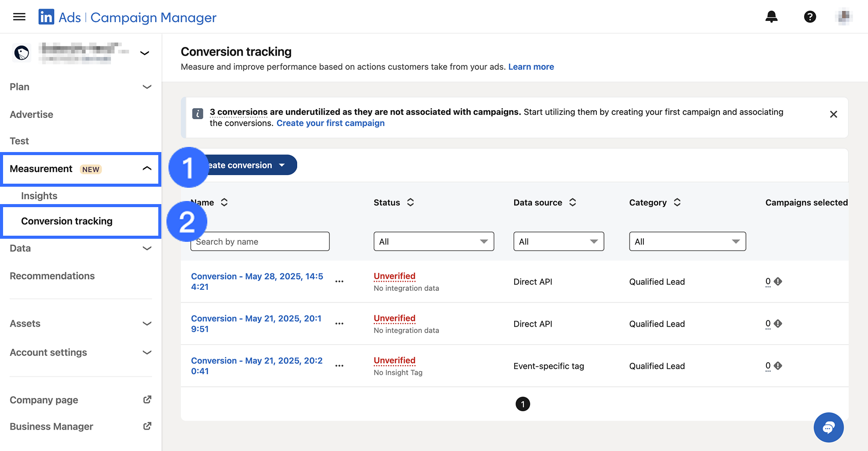The height and width of the screenshot is (451, 868).
Task: Open the Category filter dropdown
Action: [x=687, y=241]
